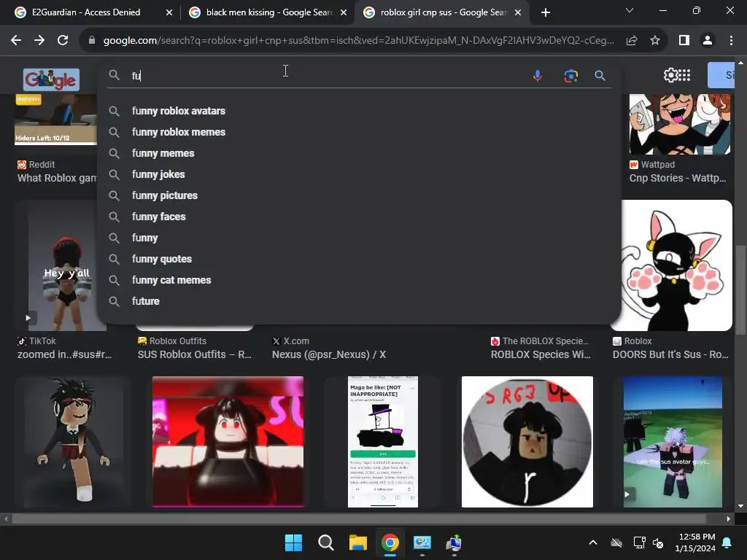Open the Windows Start menu

click(293, 542)
